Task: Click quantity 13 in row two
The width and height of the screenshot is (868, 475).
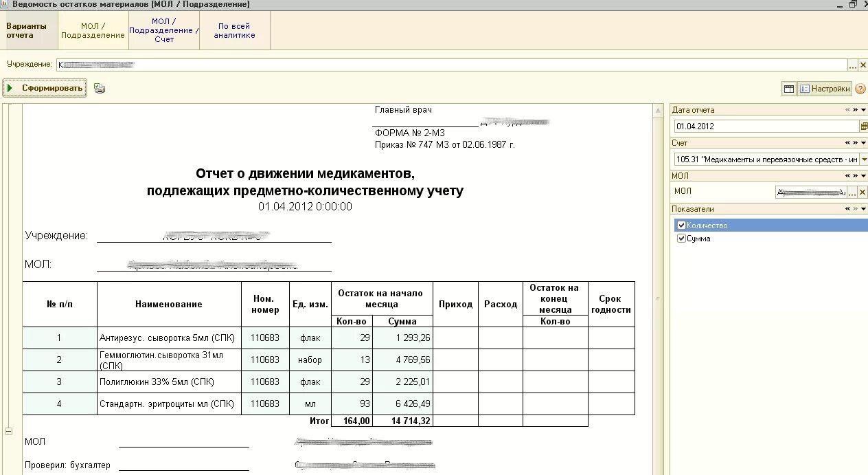Action: point(352,360)
